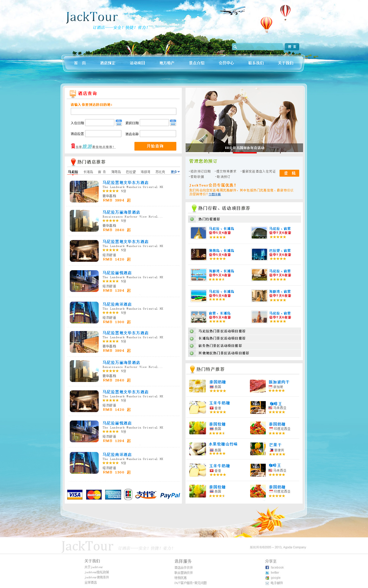Screen dimensions: 368x588
Task: Open the 修改预订日期 link
Action: coord(200,172)
